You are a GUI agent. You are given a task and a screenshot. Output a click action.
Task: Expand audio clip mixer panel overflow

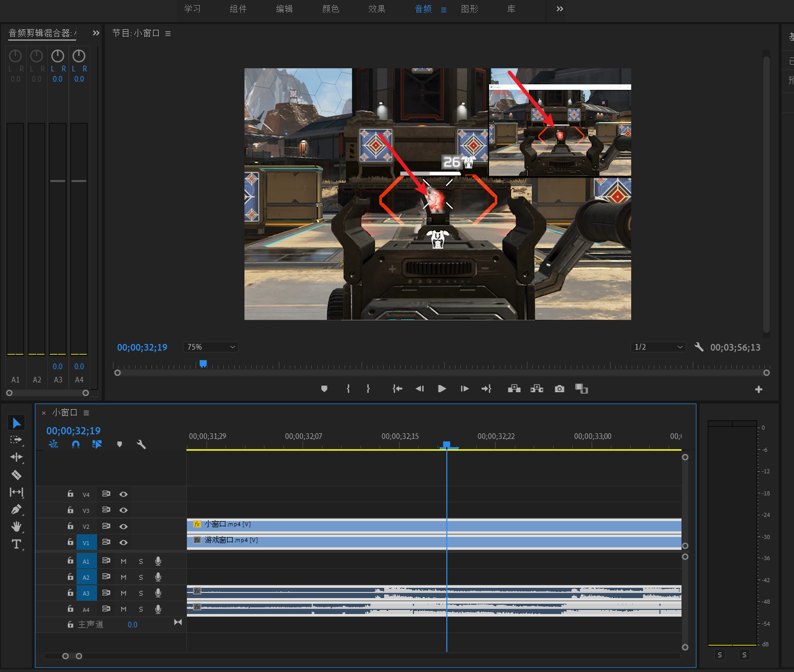click(96, 33)
